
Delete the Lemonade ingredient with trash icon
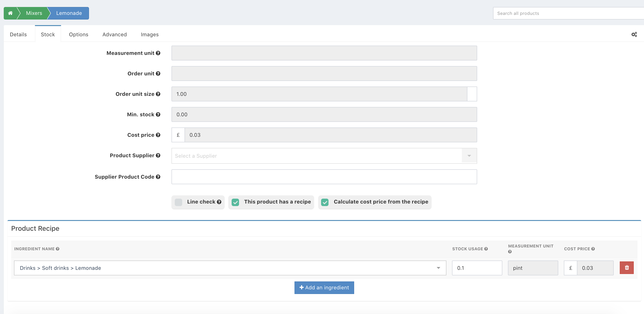[627, 267]
